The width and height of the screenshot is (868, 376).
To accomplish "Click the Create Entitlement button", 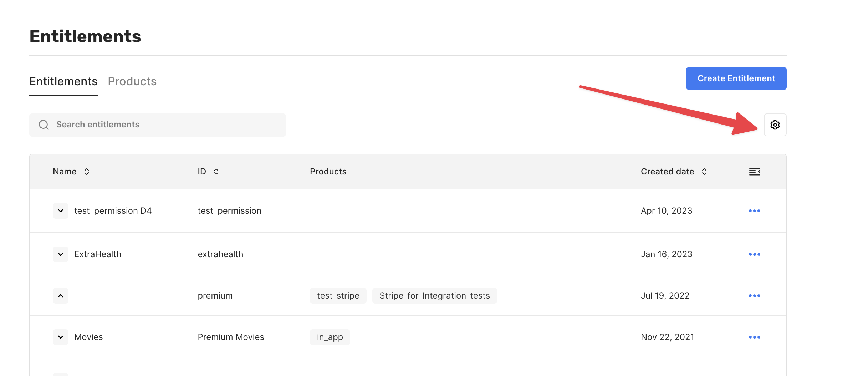I will coord(736,78).
